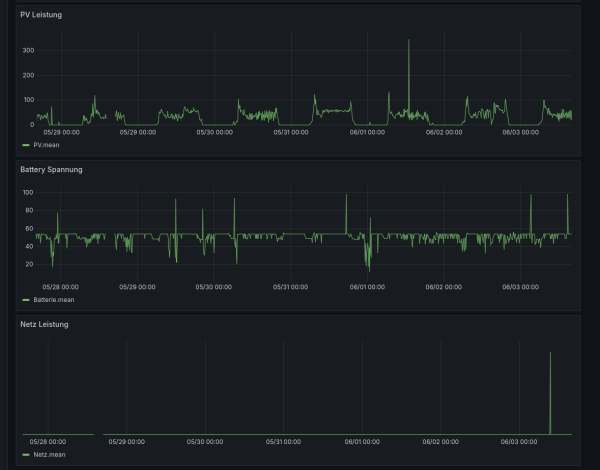
Task: Click 05/28 00:00 label under Netz Leistung chart
Action: pyautogui.click(x=49, y=441)
